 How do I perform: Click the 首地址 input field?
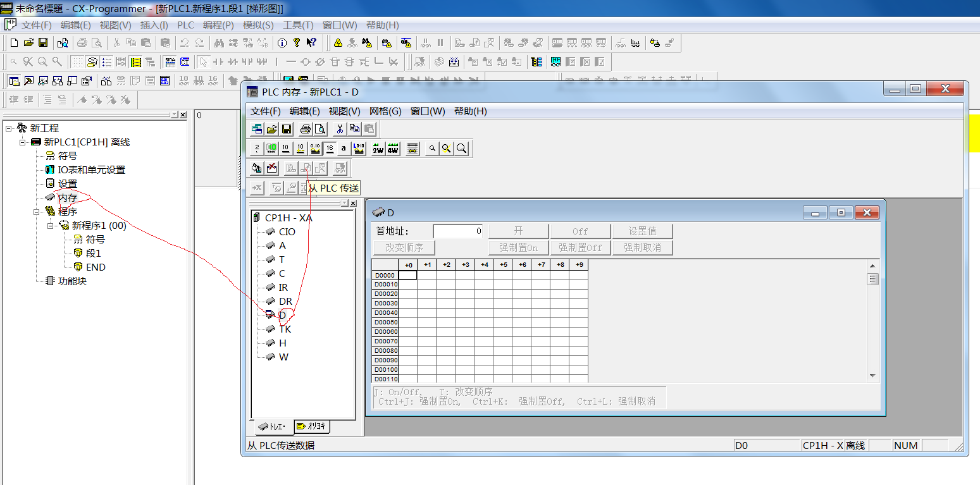coord(458,231)
